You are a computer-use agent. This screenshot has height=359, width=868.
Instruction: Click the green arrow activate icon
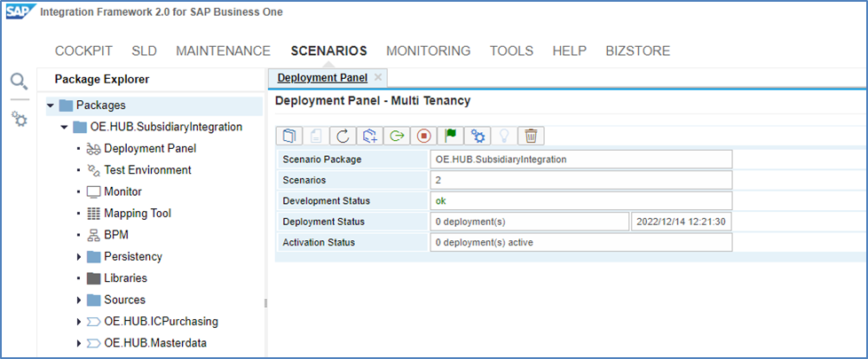point(397,136)
